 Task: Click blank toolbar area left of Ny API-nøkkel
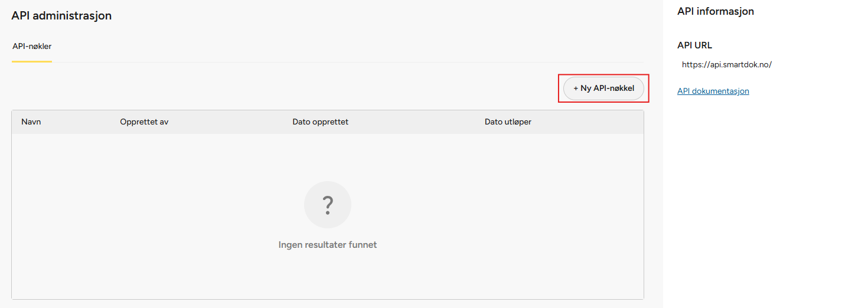295,89
